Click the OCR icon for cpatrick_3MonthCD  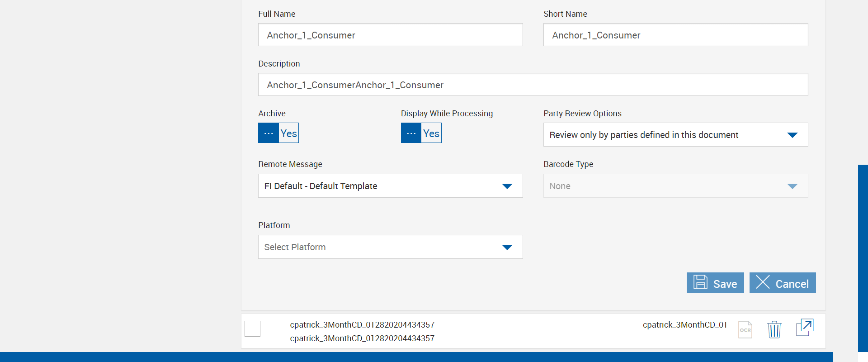tap(745, 329)
